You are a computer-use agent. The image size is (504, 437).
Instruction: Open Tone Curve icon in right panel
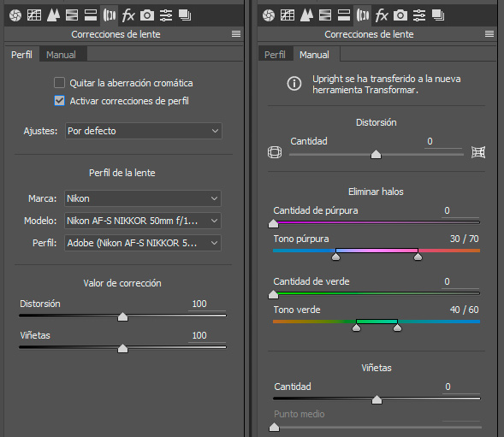[288, 15]
